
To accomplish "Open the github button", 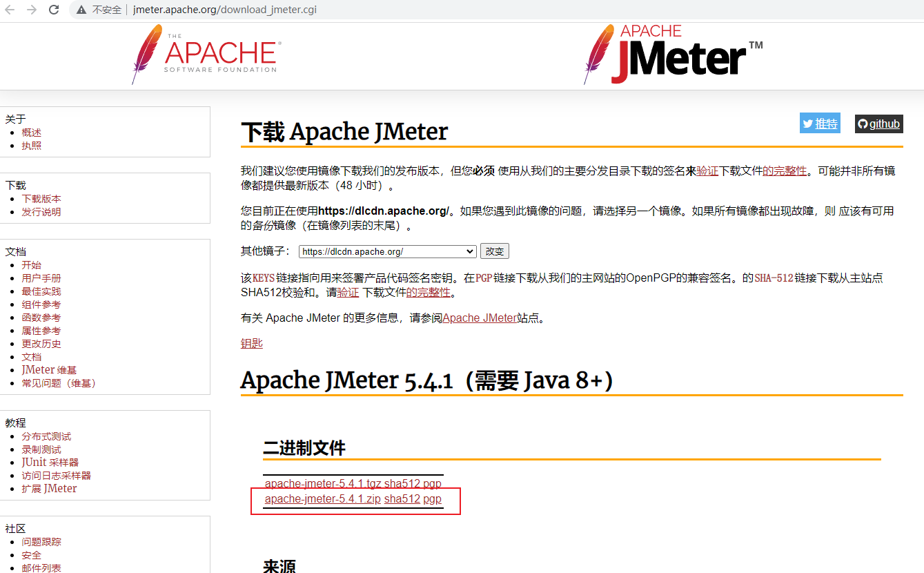I will [x=878, y=124].
